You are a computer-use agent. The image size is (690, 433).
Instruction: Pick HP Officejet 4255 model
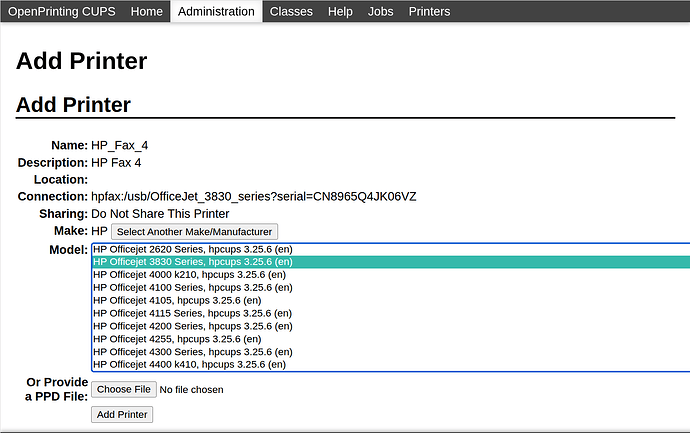177,340
